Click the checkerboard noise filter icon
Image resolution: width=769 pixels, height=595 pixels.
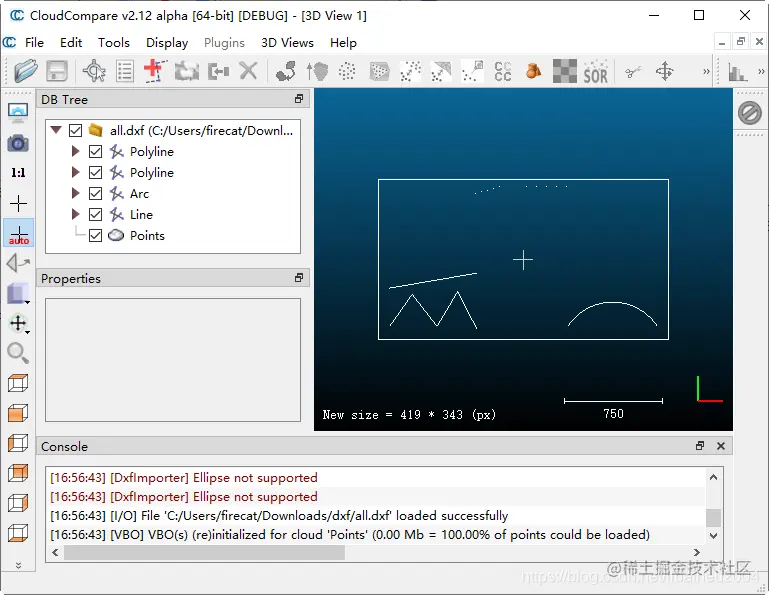[x=564, y=71]
